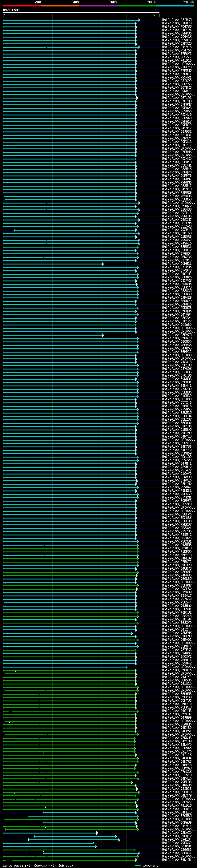Viewport: 197px width, 868px height.
Task: Select hit UniRef100_B1Q488
Action: point(177,210)
